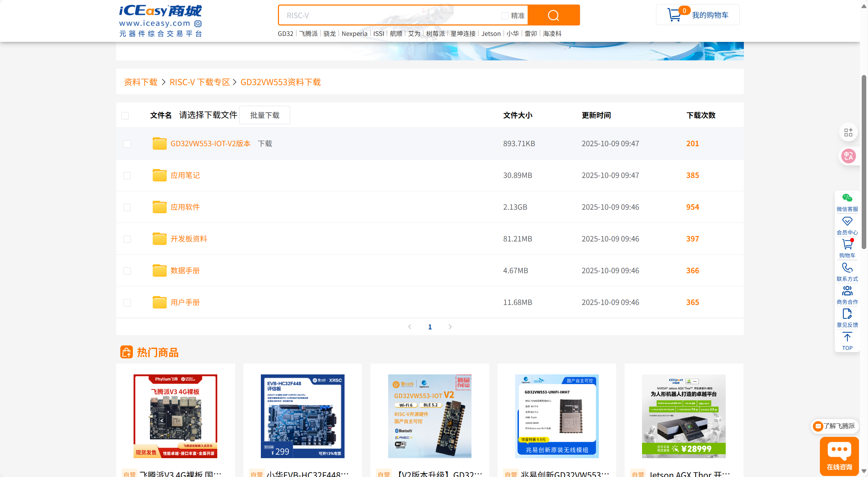The image size is (868, 477).
Task: Open WeChat customer service sidebar icon
Action: tap(847, 199)
